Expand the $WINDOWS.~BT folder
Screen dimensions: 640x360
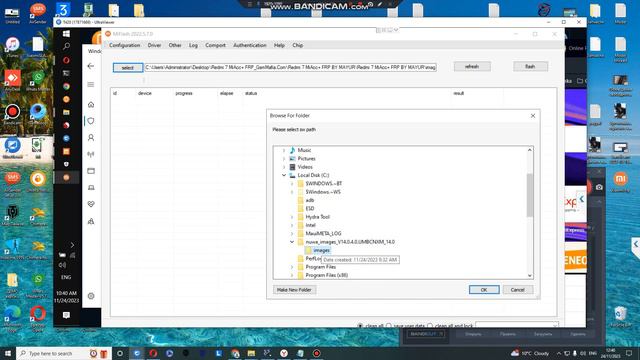[x=292, y=184]
